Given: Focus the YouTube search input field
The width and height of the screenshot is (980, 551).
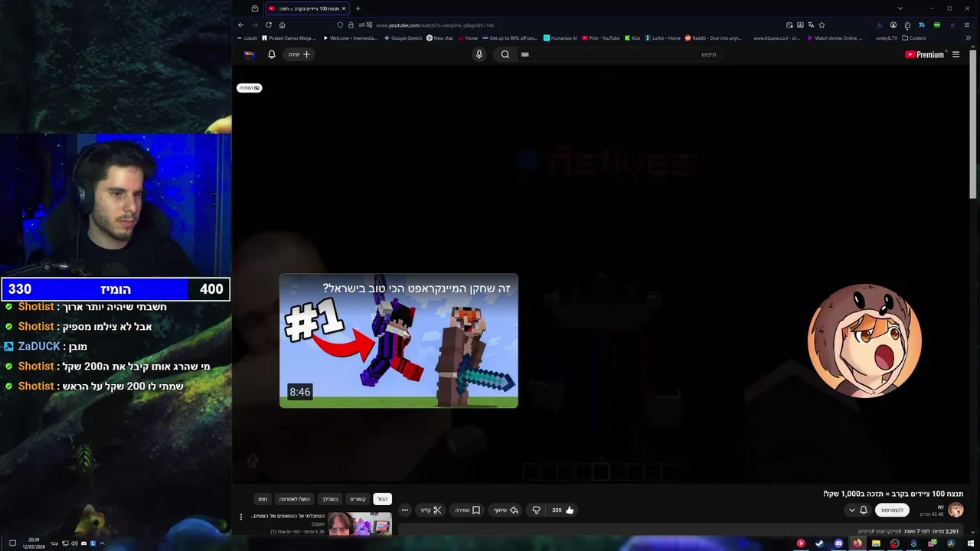Looking at the screenshot, I should coord(620,54).
